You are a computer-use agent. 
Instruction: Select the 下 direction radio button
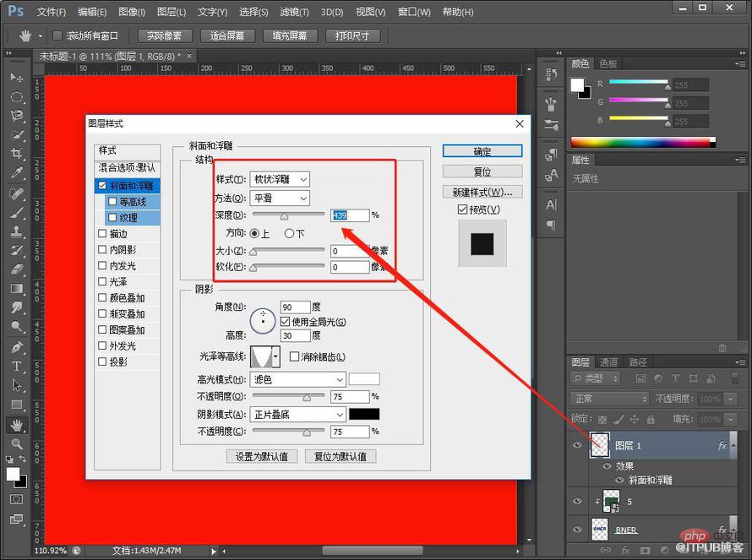point(289,233)
